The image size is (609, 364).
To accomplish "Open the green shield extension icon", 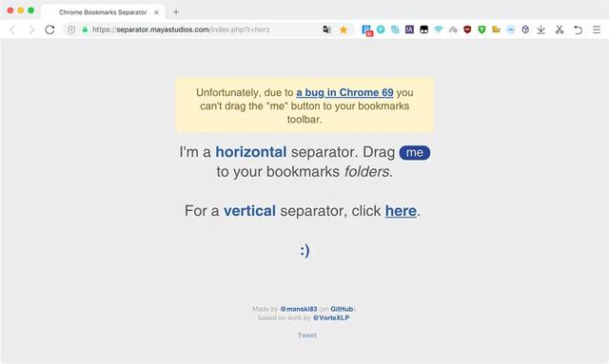I will point(481,29).
